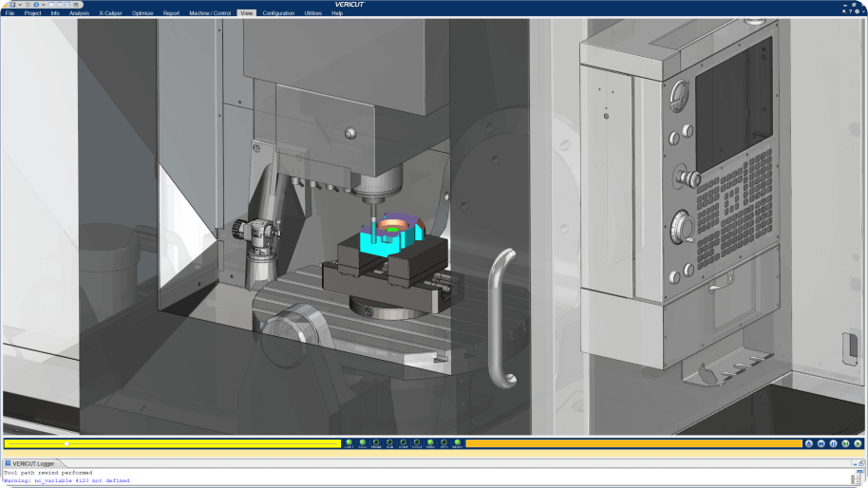Click the Reset Model eject icon
Screen dimensions: 868x488
pyautogui.click(x=808, y=443)
